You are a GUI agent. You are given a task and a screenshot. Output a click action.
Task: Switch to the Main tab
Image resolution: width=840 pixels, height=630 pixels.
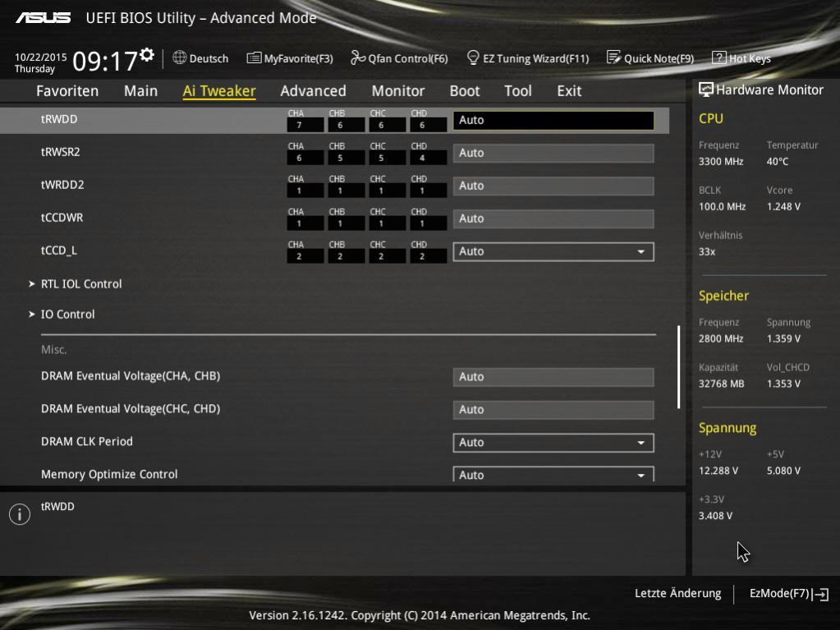coord(141,91)
